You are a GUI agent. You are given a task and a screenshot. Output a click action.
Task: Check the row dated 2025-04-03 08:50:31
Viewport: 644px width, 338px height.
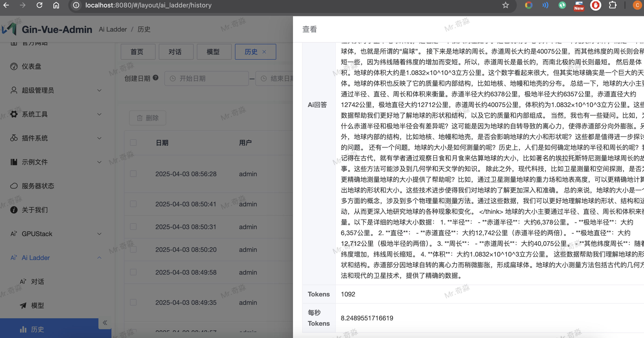(x=133, y=227)
